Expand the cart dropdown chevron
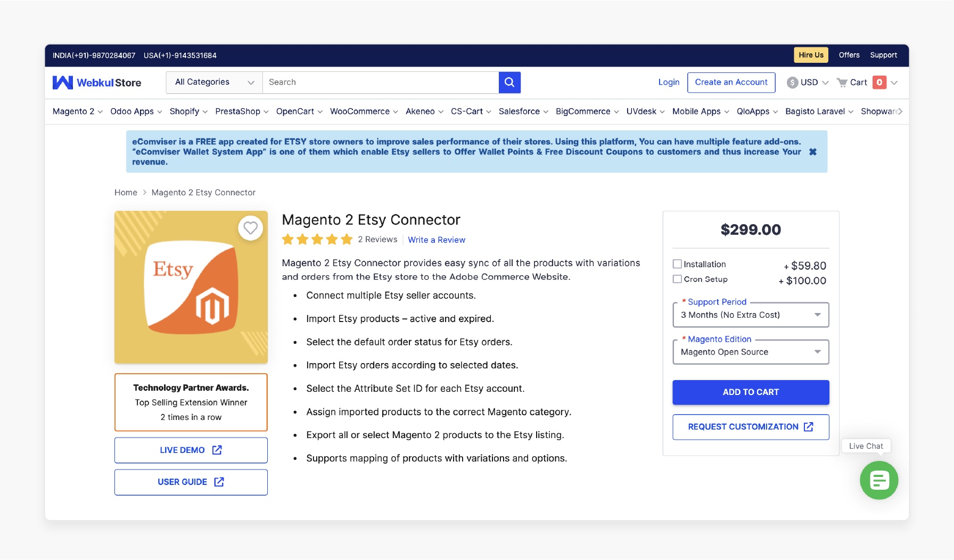 click(x=894, y=83)
